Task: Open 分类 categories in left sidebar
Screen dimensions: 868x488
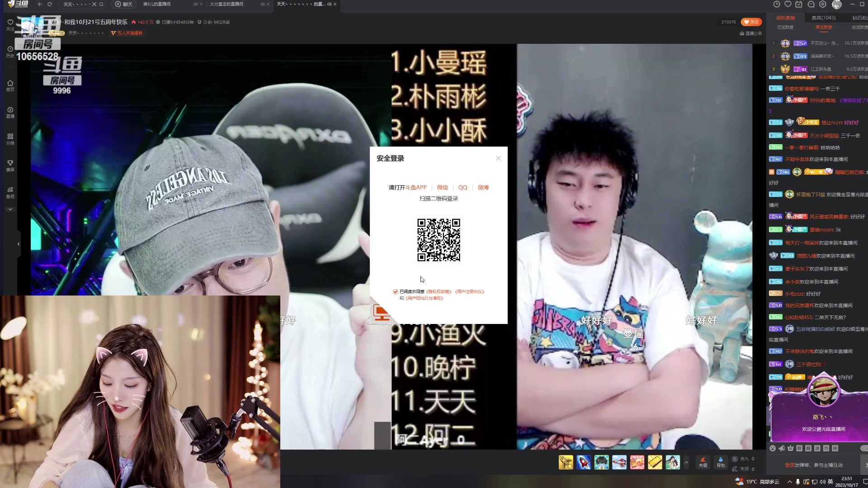Action: pyautogui.click(x=10, y=139)
